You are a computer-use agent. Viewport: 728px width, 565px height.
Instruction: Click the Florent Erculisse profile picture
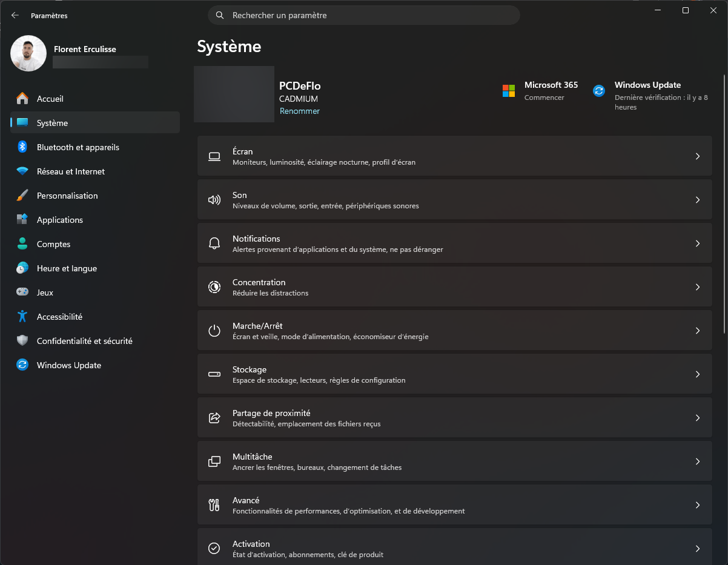click(28, 53)
